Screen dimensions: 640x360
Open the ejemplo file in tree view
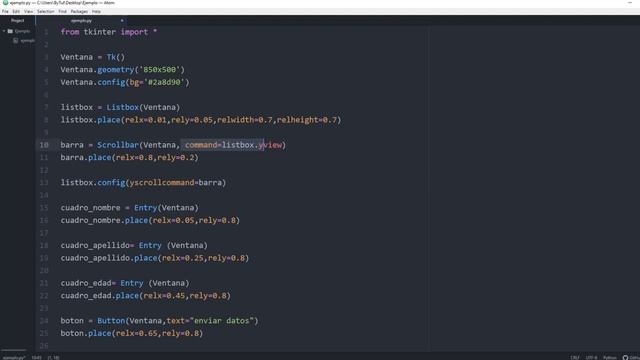click(x=27, y=40)
